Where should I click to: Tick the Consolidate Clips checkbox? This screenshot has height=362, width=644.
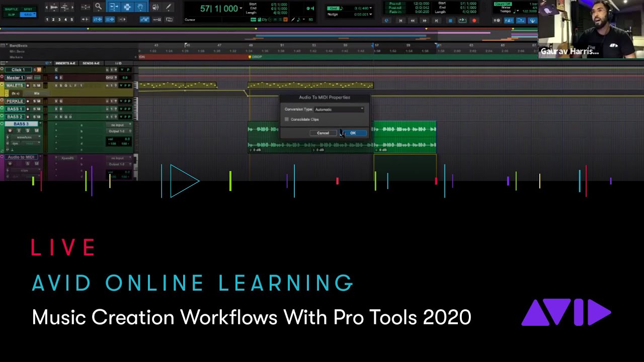tap(287, 119)
